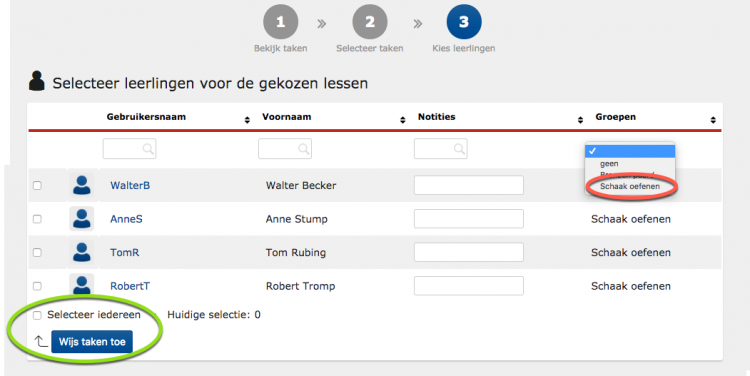Click the Notities field for Robert Tromp
750x376 pixels.
[x=469, y=286]
